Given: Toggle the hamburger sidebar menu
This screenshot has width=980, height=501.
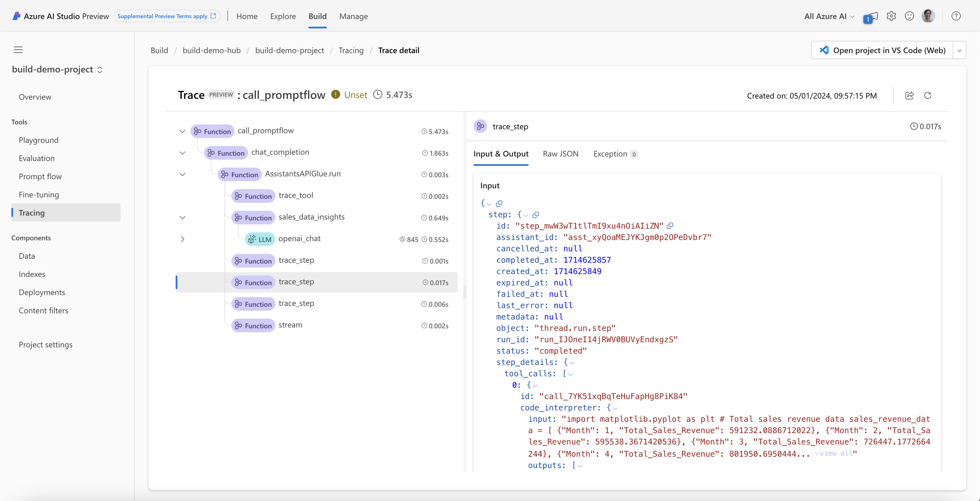Looking at the screenshot, I should (x=18, y=50).
